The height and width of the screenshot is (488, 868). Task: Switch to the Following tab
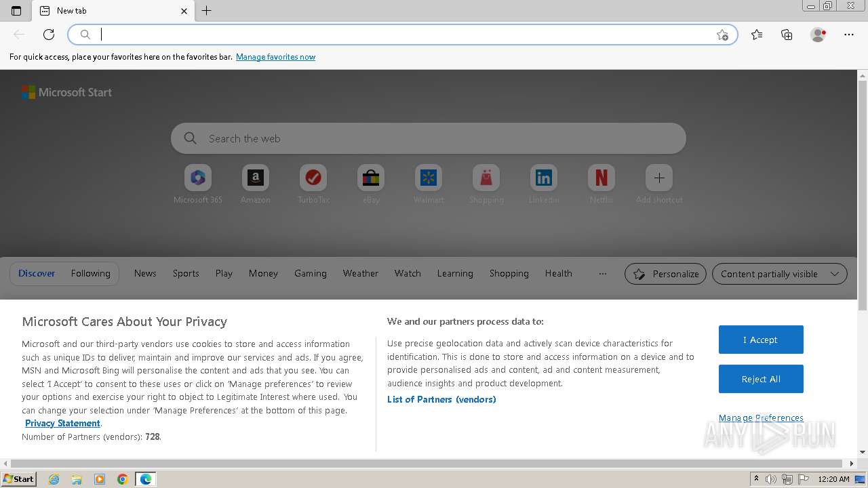pos(90,273)
